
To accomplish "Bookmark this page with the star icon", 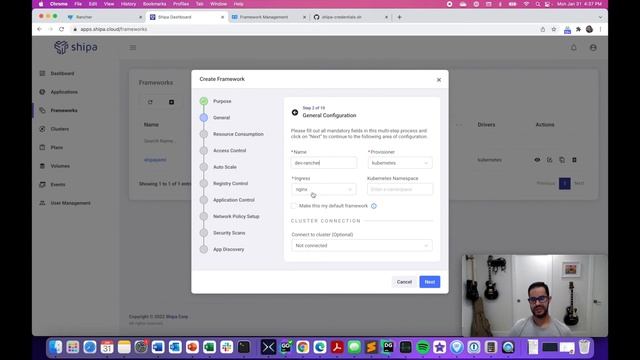I will (554, 29).
